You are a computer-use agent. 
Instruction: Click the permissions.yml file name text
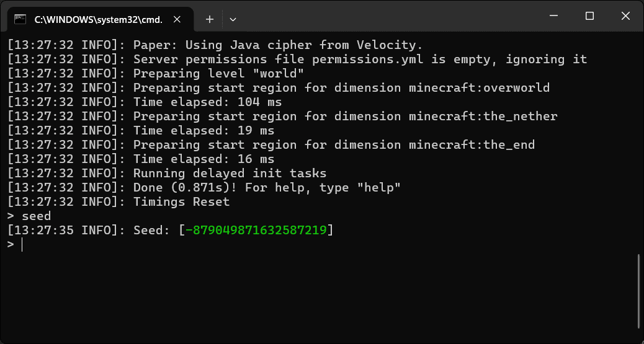click(x=368, y=59)
